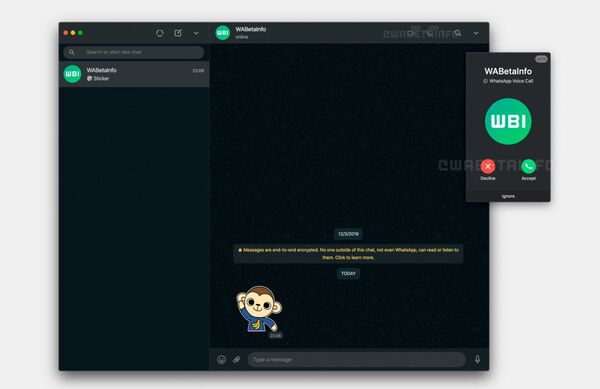Click the WABetaInfo name in call popup
This screenshot has width=600, height=389.
(x=508, y=71)
